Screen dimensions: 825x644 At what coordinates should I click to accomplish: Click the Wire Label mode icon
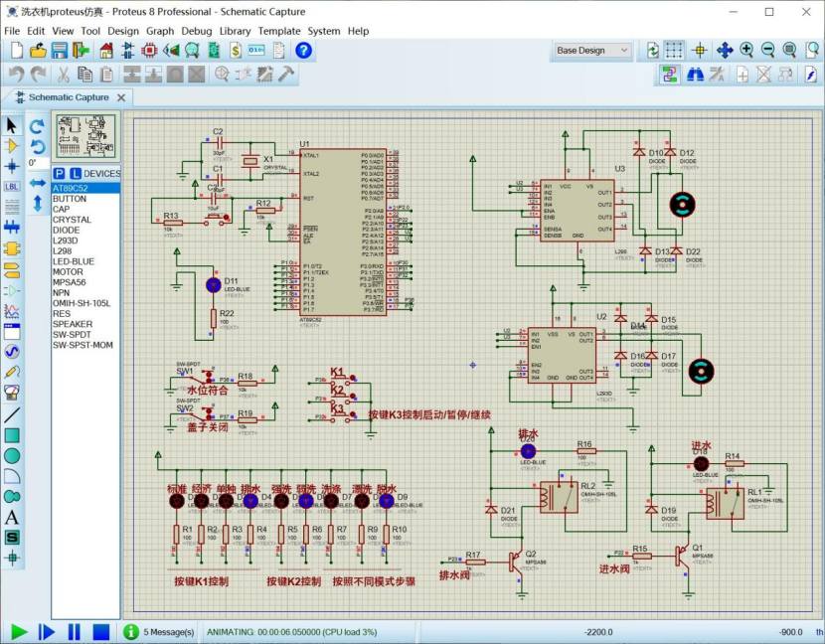(x=12, y=186)
